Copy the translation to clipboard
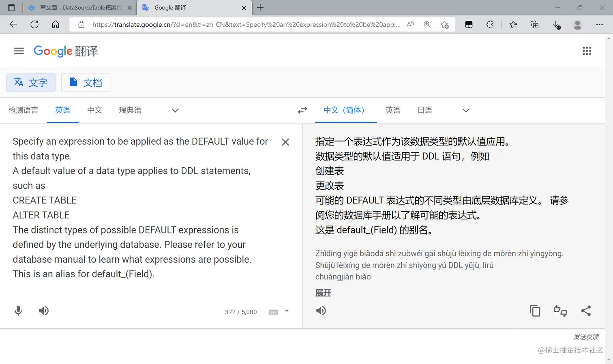The height and width of the screenshot is (364, 613). click(535, 311)
